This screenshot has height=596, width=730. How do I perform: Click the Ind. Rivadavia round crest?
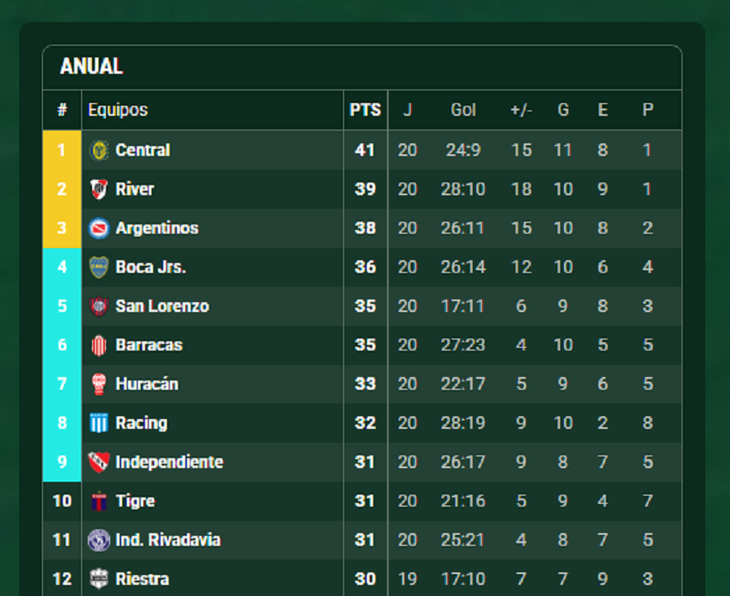coord(99,540)
